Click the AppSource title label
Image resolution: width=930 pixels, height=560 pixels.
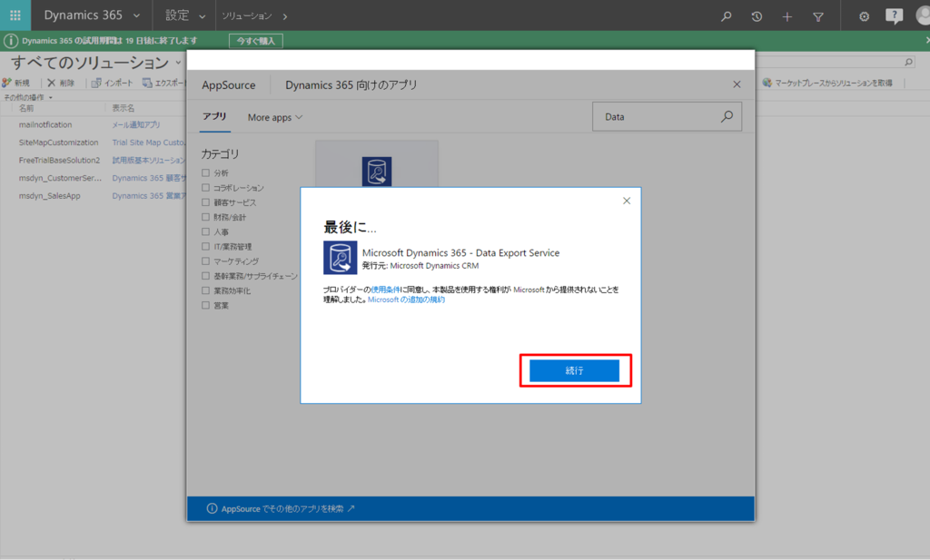(x=228, y=85)
